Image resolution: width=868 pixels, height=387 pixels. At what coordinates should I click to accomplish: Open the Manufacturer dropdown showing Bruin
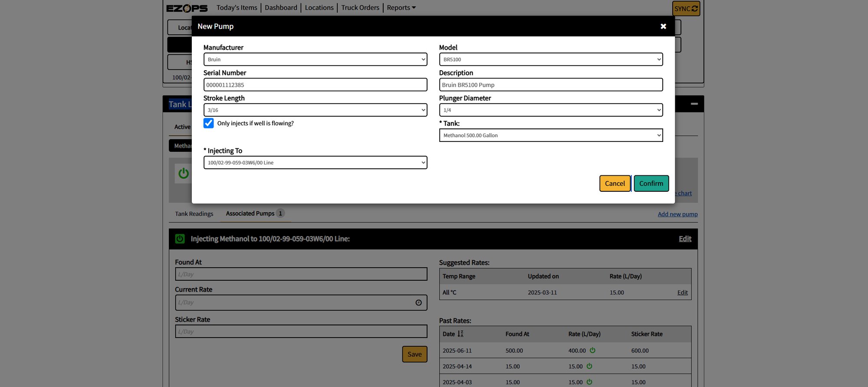(x=315, y=59)
